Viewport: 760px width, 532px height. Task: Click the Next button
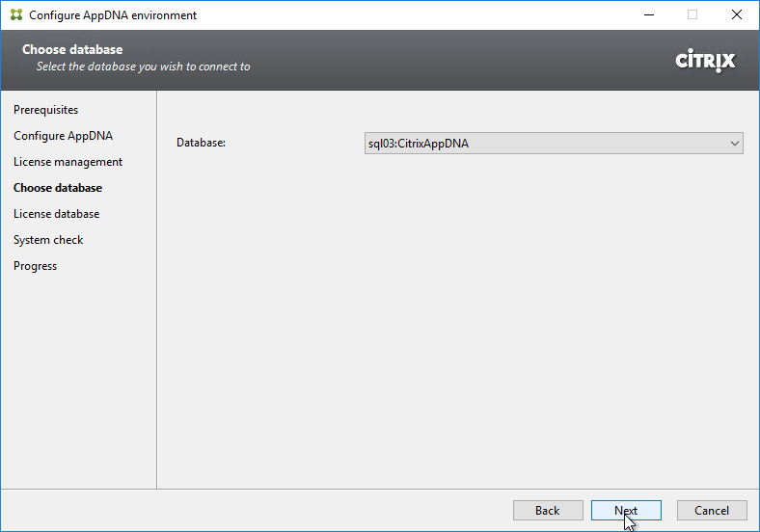tap(626, 510)
